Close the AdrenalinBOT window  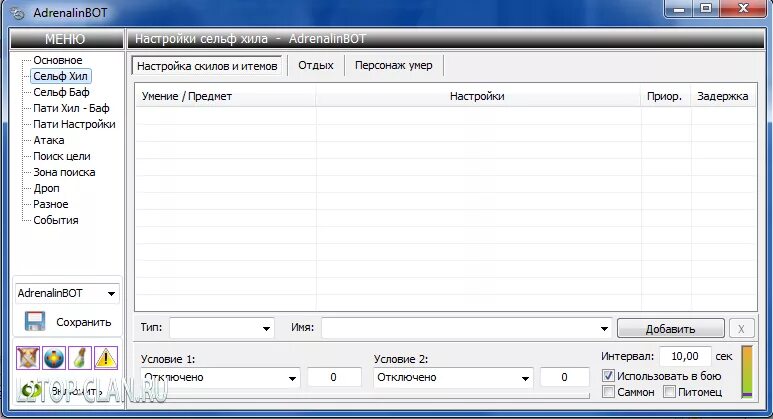743,9
